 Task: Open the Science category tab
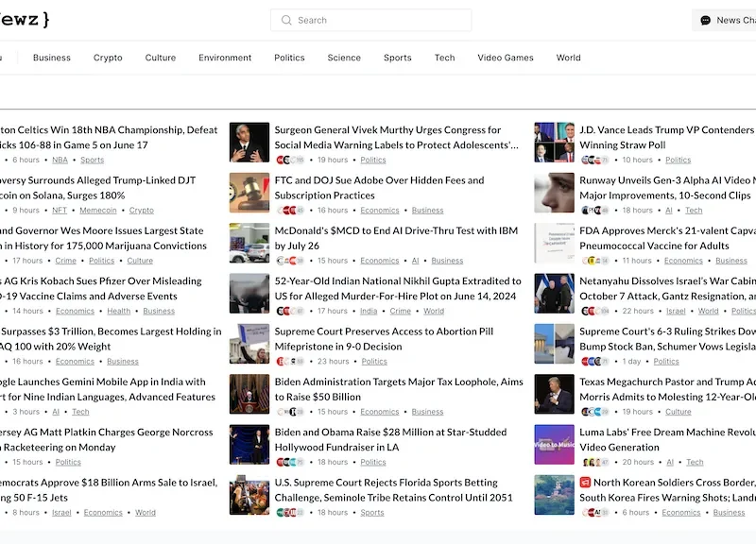coord(344,58)
